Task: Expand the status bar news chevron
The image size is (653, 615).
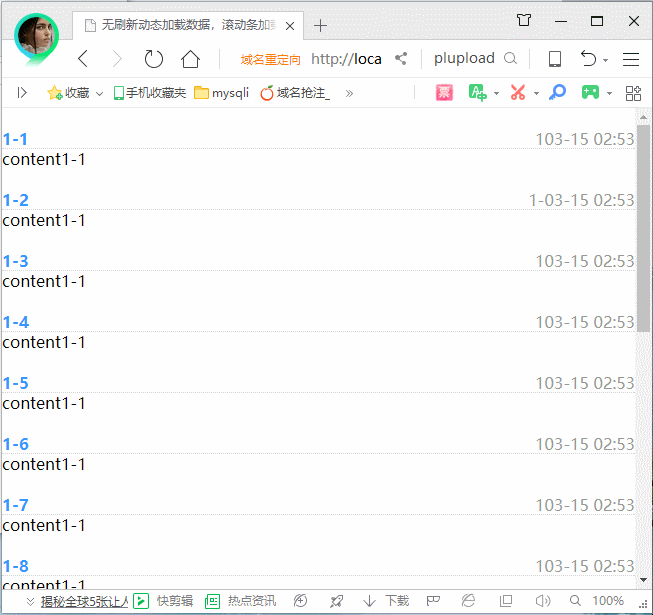Action: [30, 601]
